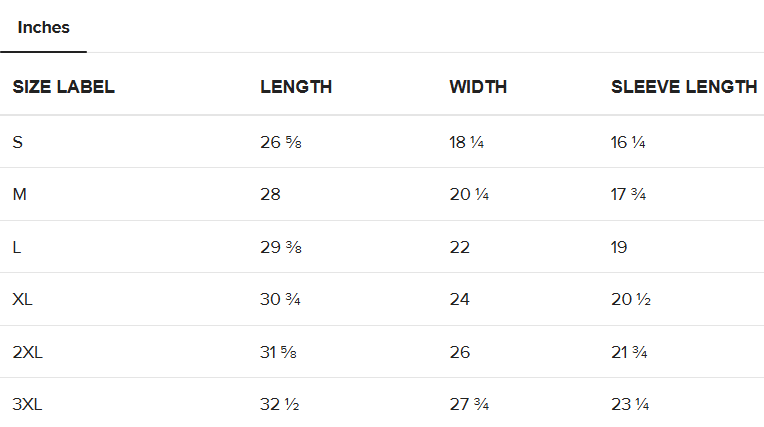
Task: Click the 30 ¾ length value for XL
Action: pyautogui.click(x=281, y=299)
